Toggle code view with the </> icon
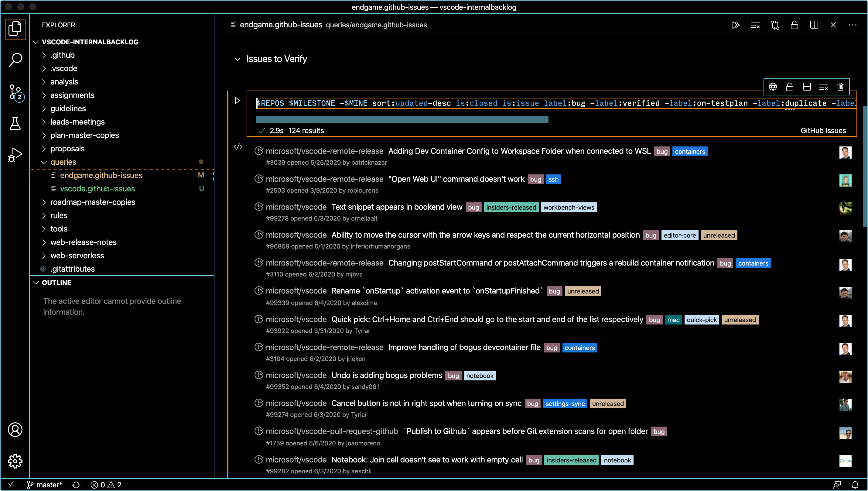Image resolution: width=868 pixels, height=491 pixels. pos(238,146)
